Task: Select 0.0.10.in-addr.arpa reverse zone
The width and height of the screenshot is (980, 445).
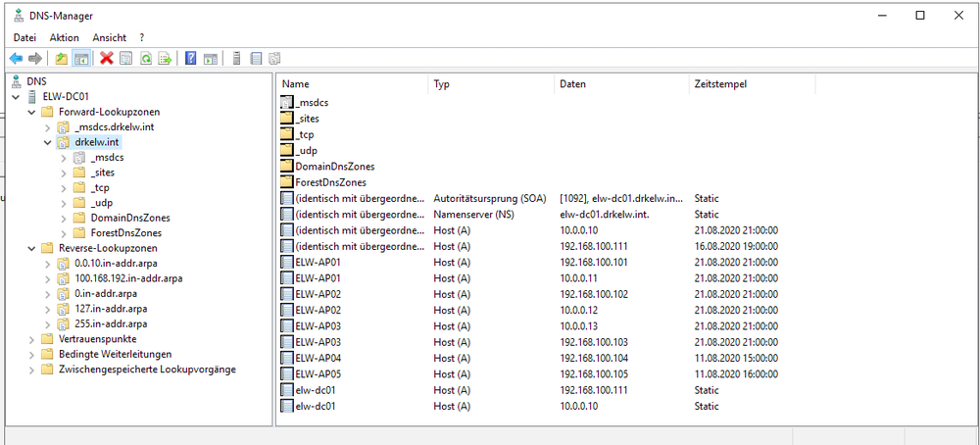Action: point(109,264)
